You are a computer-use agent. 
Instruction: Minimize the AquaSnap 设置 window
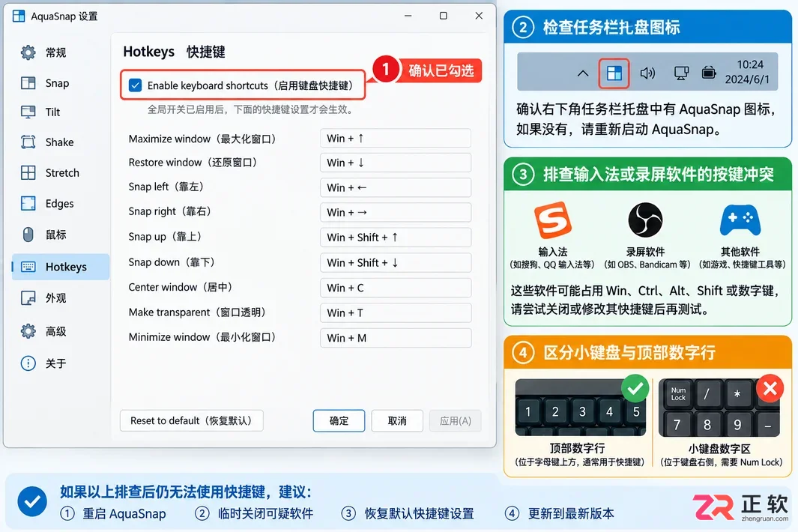tap(408, 16)
